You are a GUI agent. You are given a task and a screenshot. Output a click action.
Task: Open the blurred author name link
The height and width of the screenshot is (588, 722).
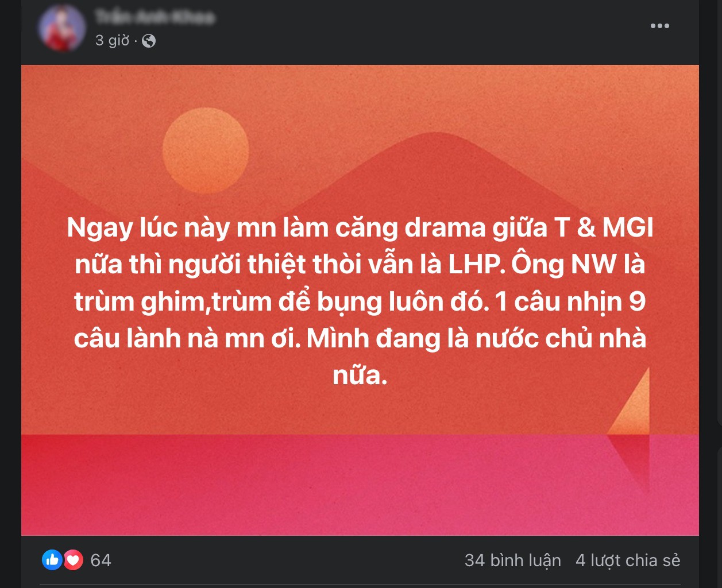click(x=155, y=17)
